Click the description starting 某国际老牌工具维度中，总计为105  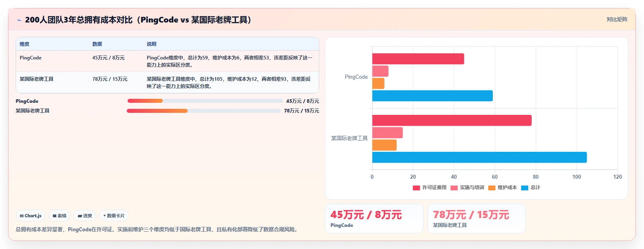click(x=229, y=83)
